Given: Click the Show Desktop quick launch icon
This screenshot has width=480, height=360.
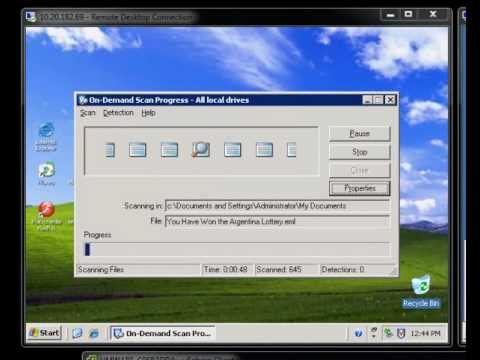Looking at the screenshot, I should (77, 333).
